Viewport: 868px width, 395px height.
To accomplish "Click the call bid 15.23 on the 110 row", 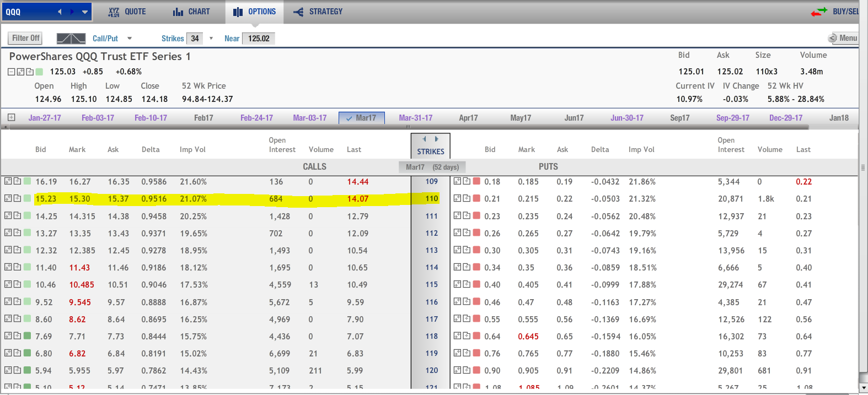I will pos(46,198).
